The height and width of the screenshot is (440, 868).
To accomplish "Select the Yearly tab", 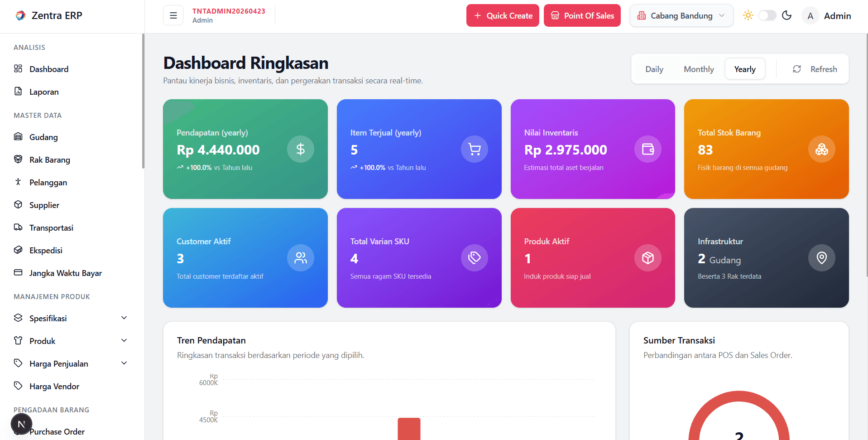I will click(745, 69).
